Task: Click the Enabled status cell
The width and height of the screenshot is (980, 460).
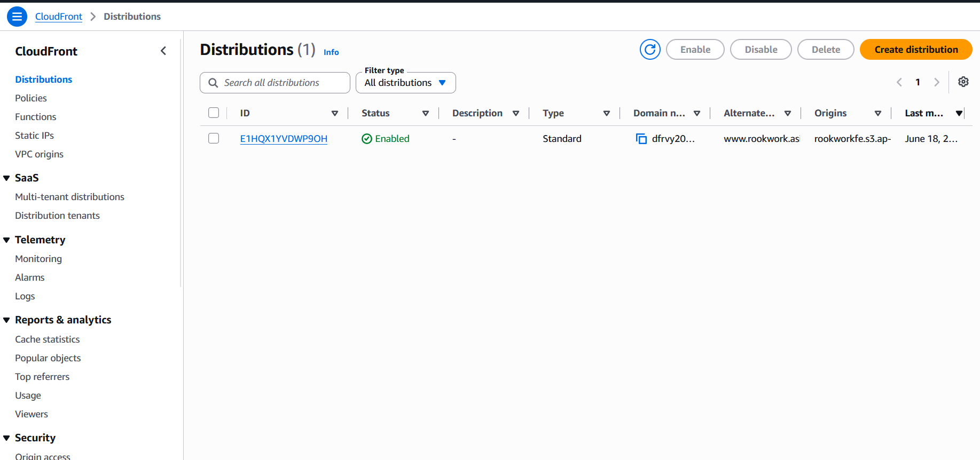Action: pyautogui.click(x=386, y=139)
